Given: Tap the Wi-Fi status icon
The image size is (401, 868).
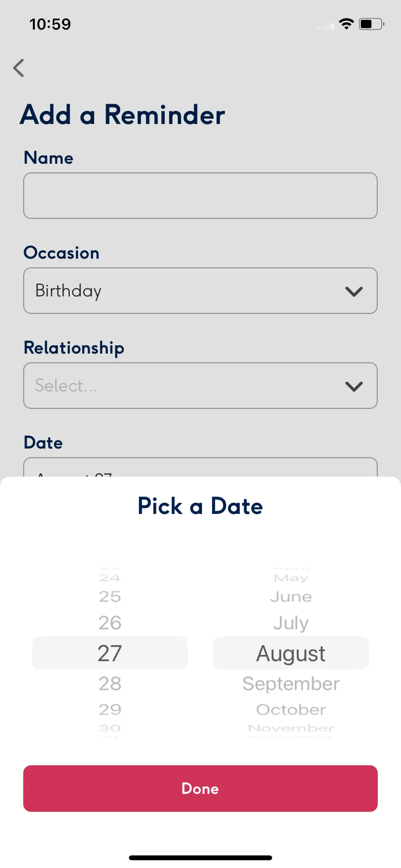Looking at the screenshot, I should [x=346, y=24].
